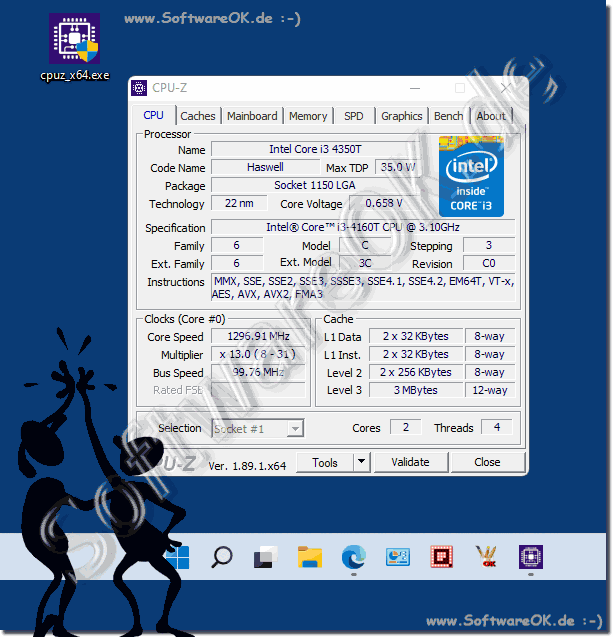Viewport: 613px width, 637px height.
Task: Open the Windows Start button
Action: pos(178,557)
